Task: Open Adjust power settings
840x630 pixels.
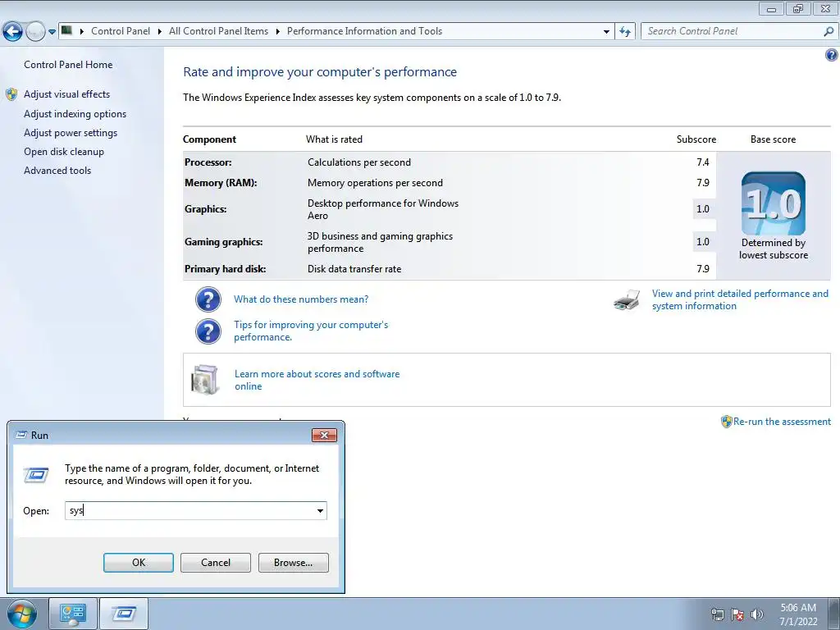Action: pyautogui.click(x=71, y=132)
